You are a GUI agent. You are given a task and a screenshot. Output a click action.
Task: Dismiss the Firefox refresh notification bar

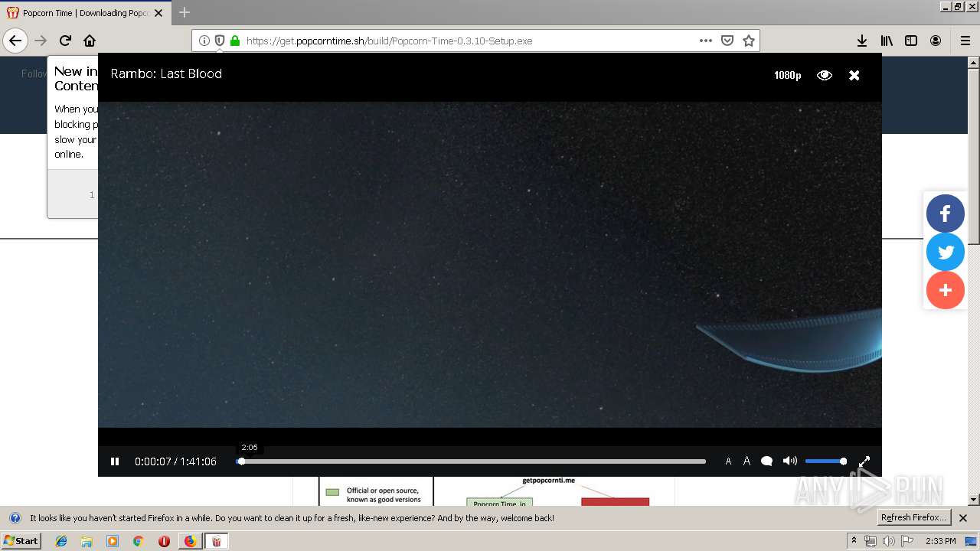pos(963,518)
